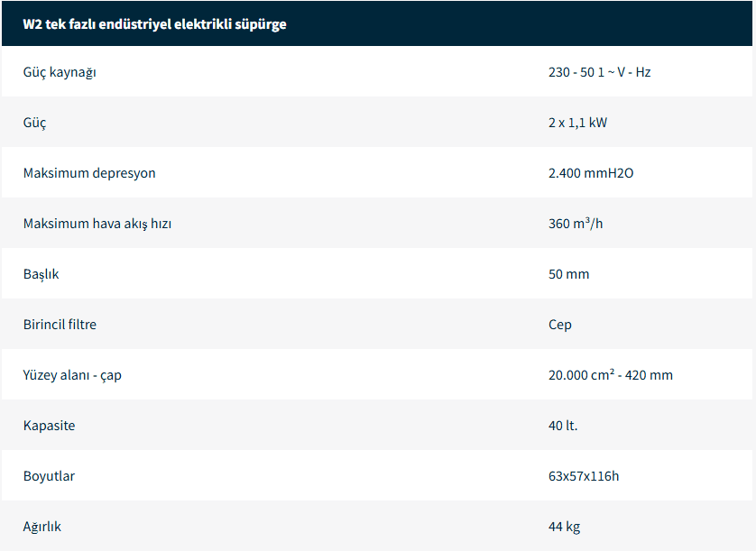Click the value '63x57x116h'
Image resolution: width=756 pixels, height=551 pixels.
[x=584, y=476]
